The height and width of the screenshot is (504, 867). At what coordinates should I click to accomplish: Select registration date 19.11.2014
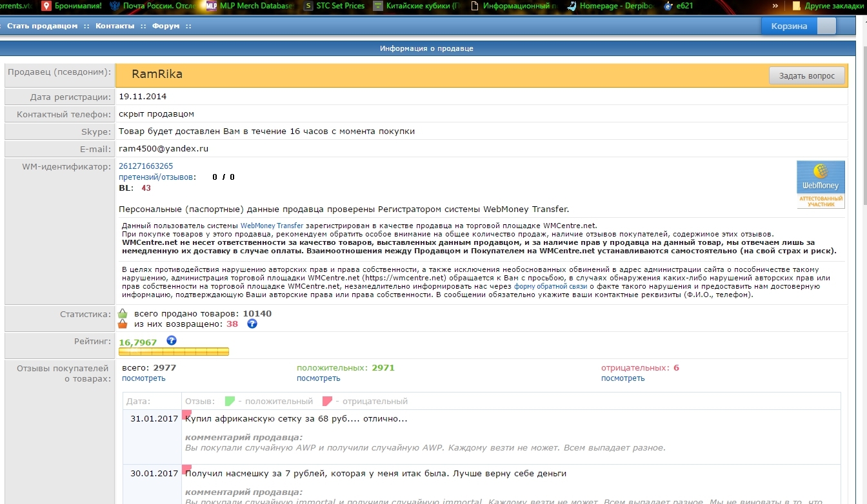[143, 97]
